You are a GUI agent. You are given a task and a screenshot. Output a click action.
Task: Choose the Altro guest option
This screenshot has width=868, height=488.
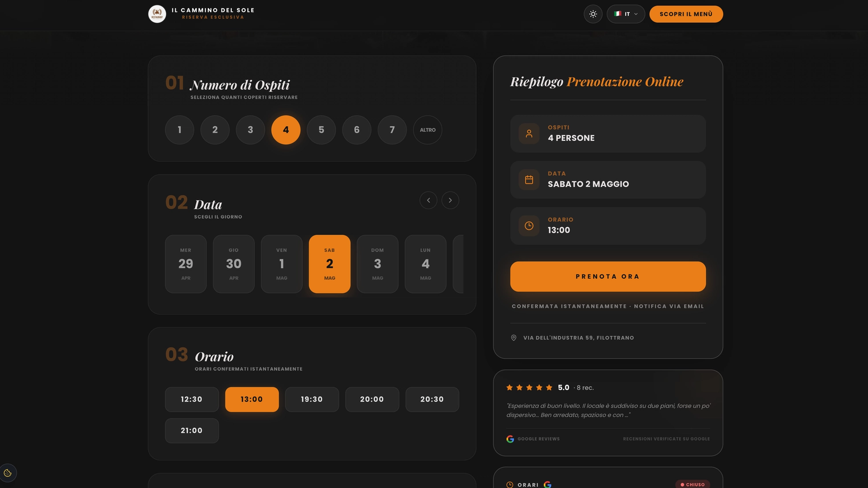tap(427, 130)
